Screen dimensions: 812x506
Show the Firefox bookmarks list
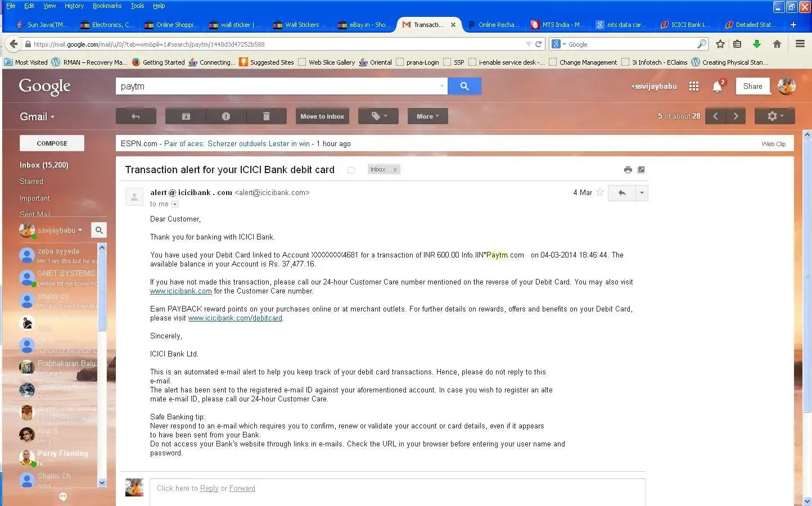(737, 44)
